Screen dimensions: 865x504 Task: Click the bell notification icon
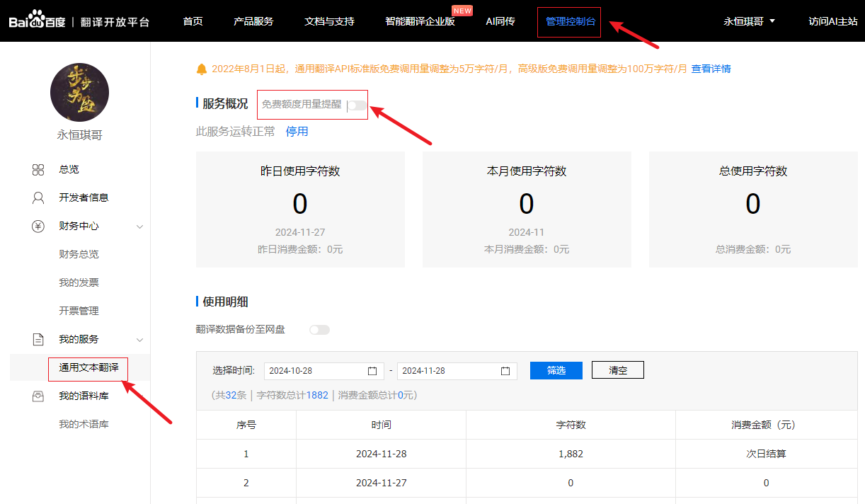point(202,69)
